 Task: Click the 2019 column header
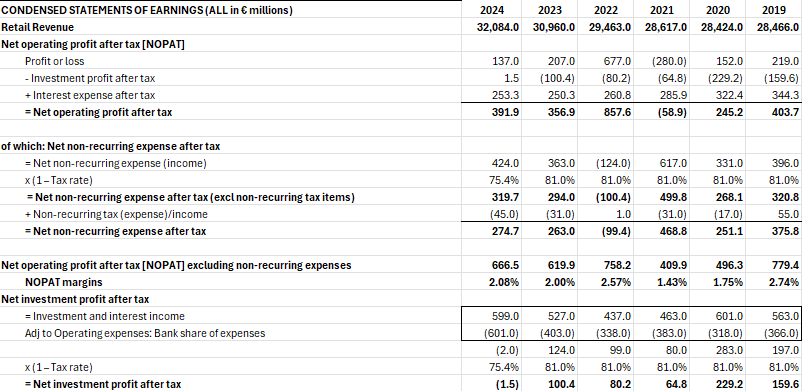click(x=774, y=10)
